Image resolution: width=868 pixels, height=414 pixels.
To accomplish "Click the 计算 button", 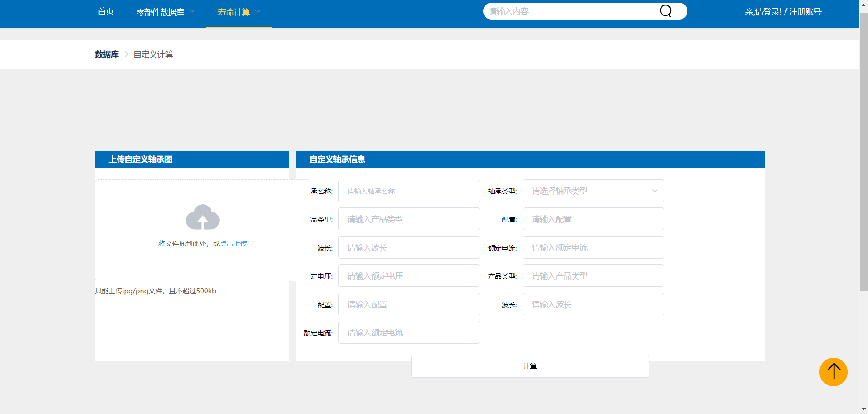I will (530, 366).
